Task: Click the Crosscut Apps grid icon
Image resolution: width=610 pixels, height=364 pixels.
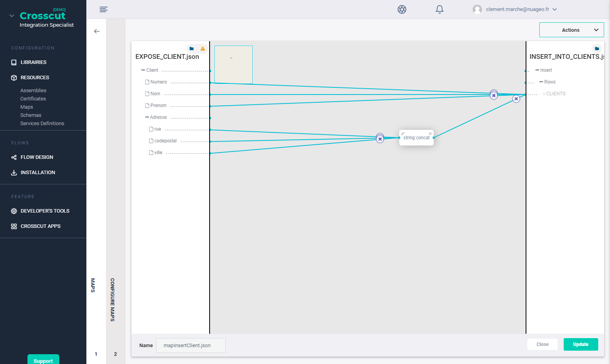Action: pos(14,226)
